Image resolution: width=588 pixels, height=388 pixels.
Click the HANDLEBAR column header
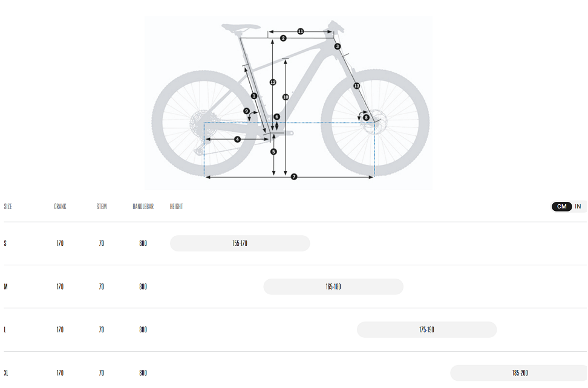(x=143, y=206)
